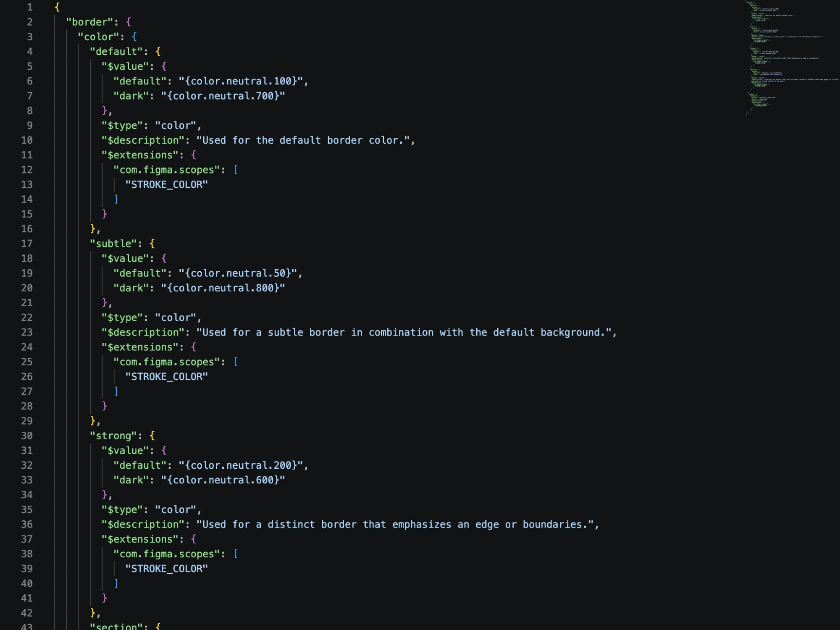Click the opening brace after "default" on line 4
The width and height of the screenshot is (840, 630).
[158, 51]
